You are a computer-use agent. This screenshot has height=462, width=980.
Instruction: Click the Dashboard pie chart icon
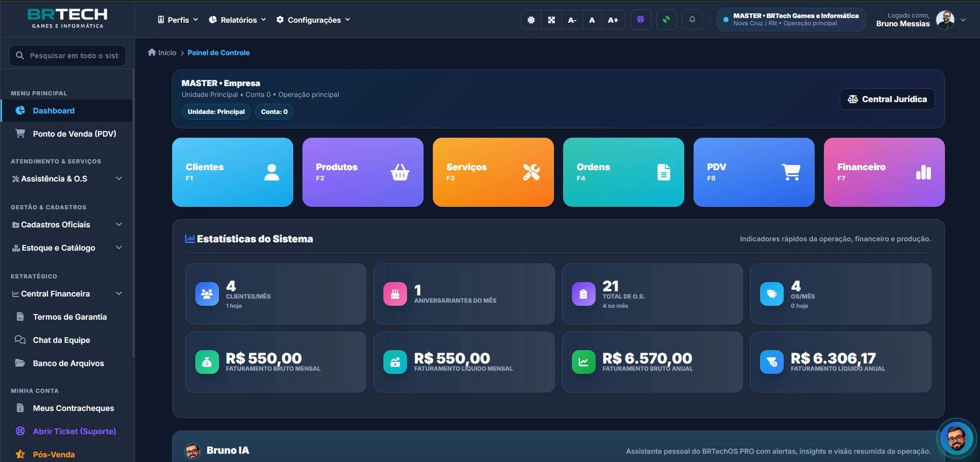[20, 110]
